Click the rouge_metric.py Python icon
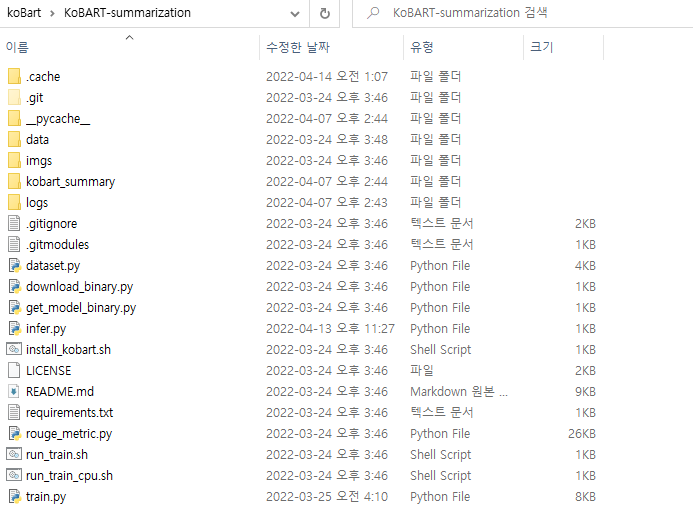Screen dimensions: 693x512 pyautogui.click(x=15, y=433)
